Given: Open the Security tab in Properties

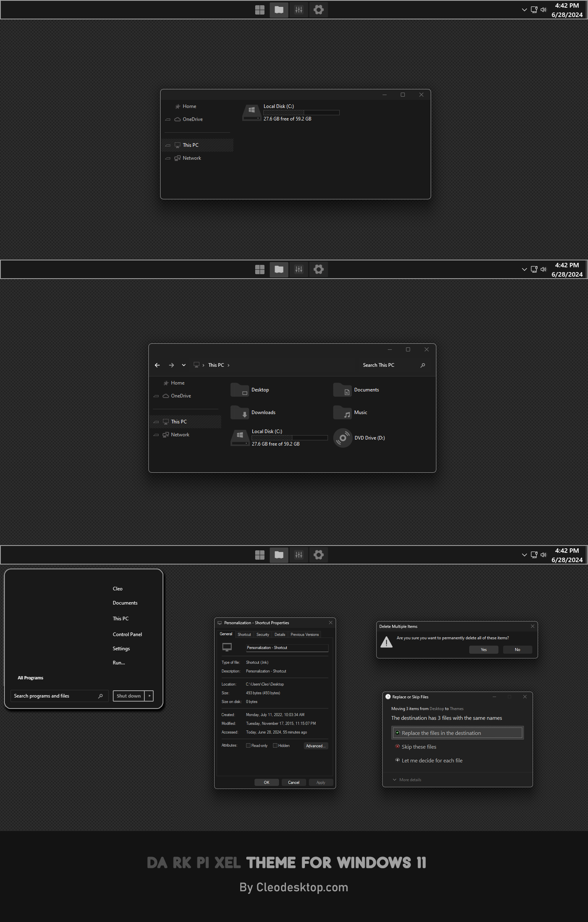Looking at the screenshot, I should tap(263, 634).
